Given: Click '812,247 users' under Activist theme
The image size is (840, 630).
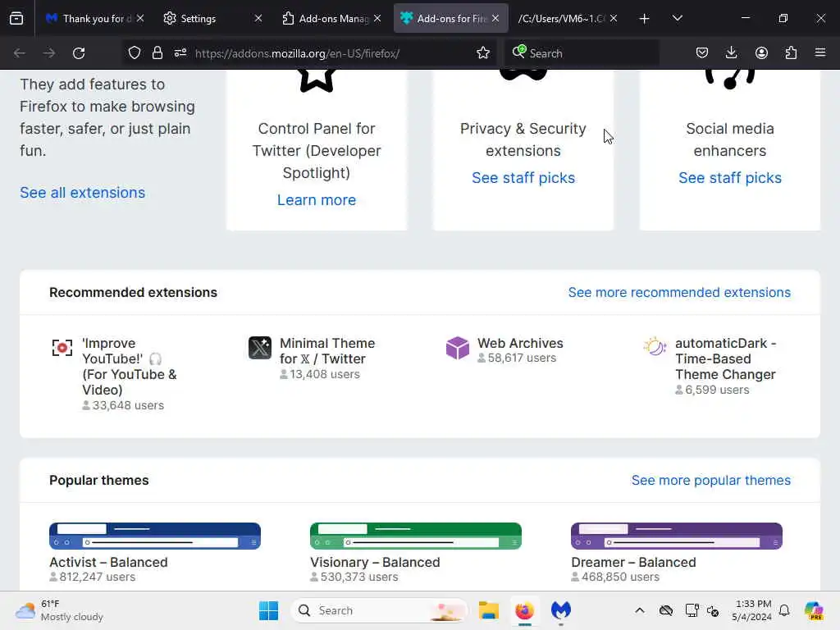Looking at the screenshot, I should coord(97,577).
